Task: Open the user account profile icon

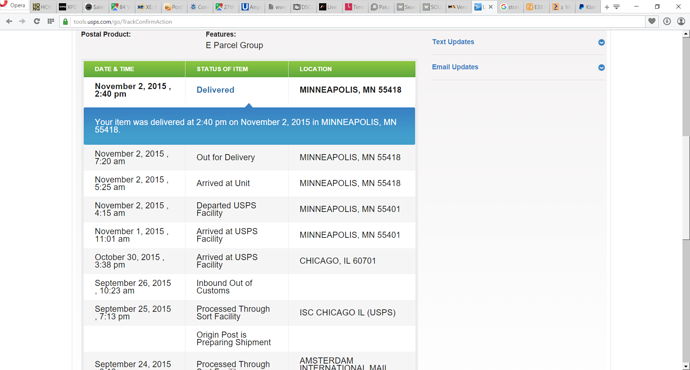Action: point(681,21)
